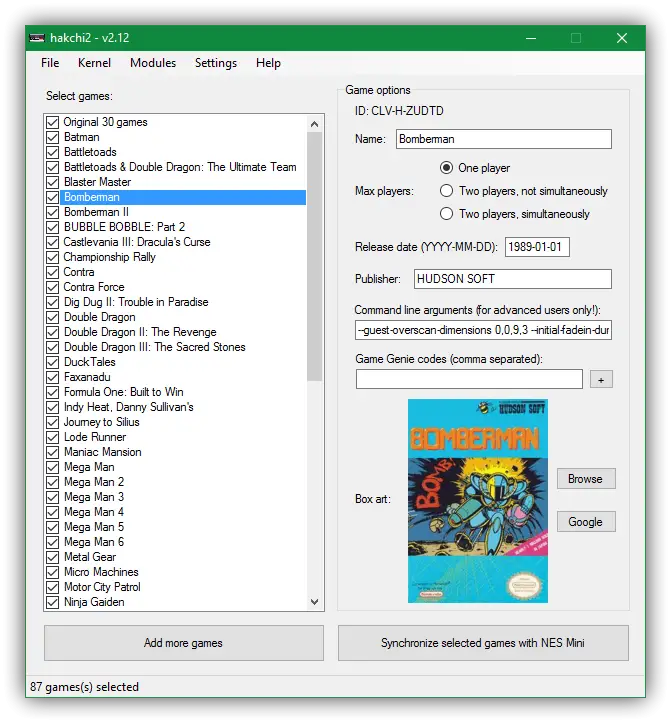Select Two players, simultaneously option
Image resolution: width=671 pixels, height=723 pixels.
click(x=446, y=214)
